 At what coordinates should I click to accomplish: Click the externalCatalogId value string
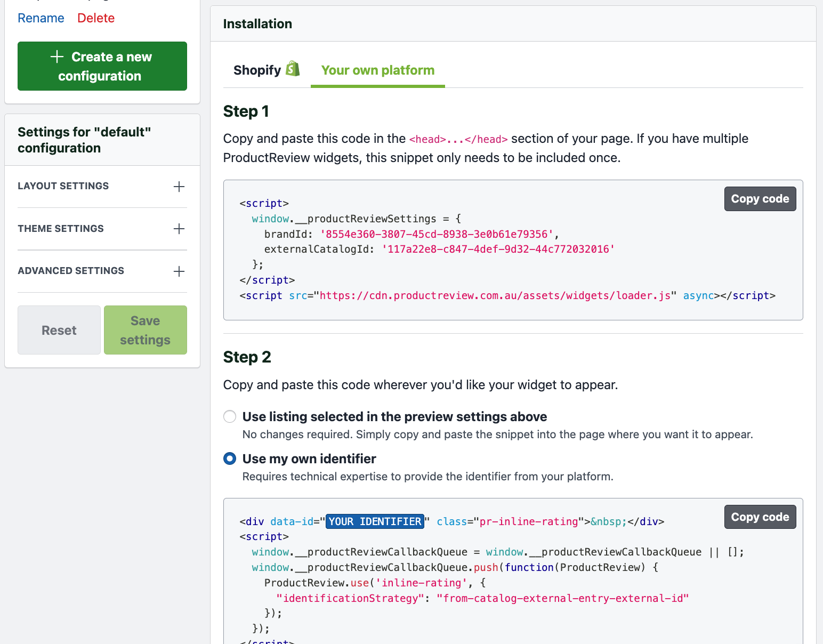coord(498,249)
